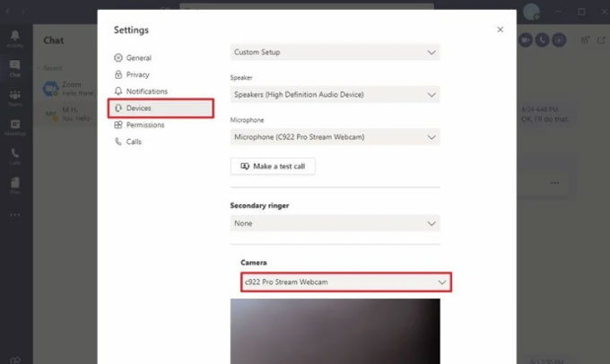Open Files in the left sidebar

[15, 185]
